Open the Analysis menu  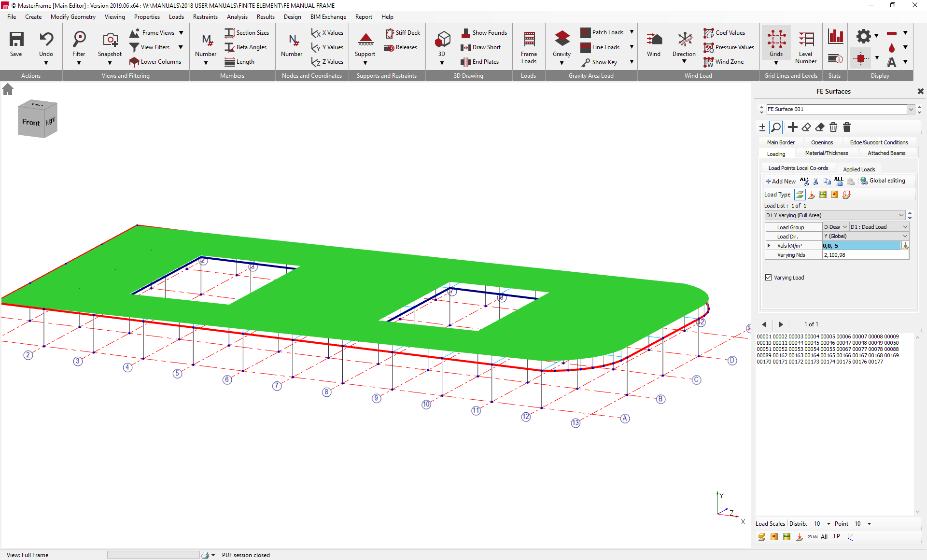(x=237, y=17)
